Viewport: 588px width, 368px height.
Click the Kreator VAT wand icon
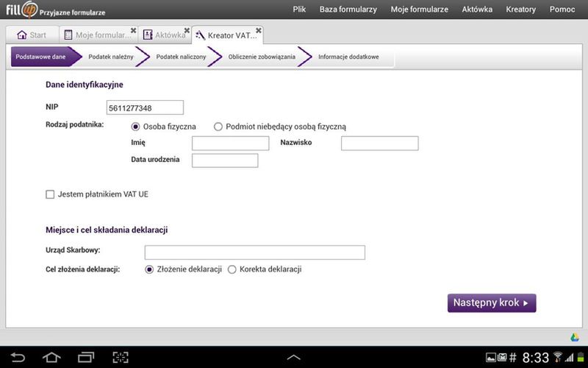pyautogui.click(x=200, y=35)
